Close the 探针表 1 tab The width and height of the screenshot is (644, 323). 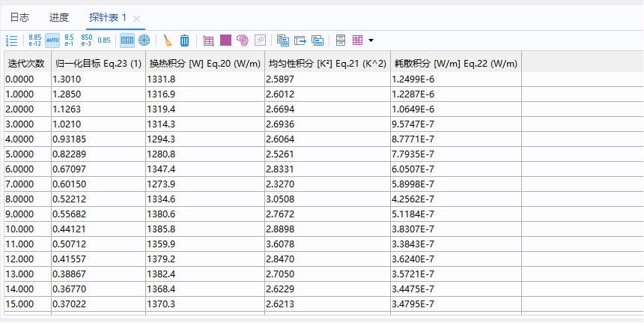137,19
